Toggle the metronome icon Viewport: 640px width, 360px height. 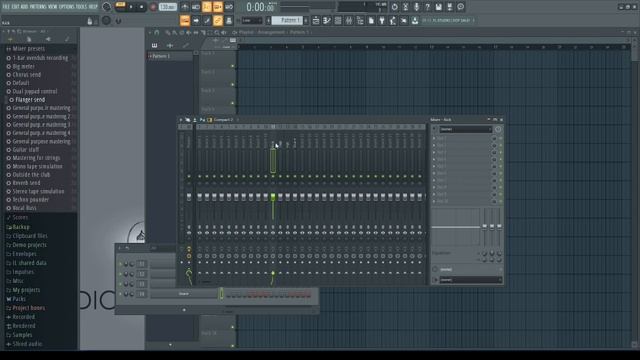pyautogui.click(x=184, y=7)
